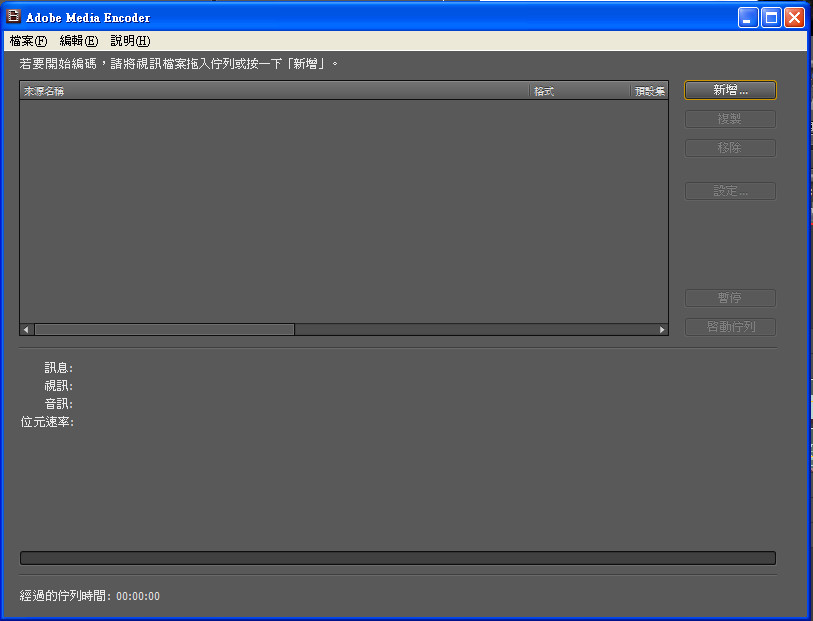Click the disabled 設定... button

pyautogui.click(x=730, y=191)
